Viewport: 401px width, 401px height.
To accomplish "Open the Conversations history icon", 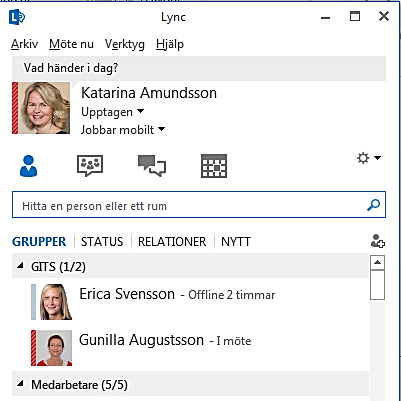I will click(x=152, y=166).
